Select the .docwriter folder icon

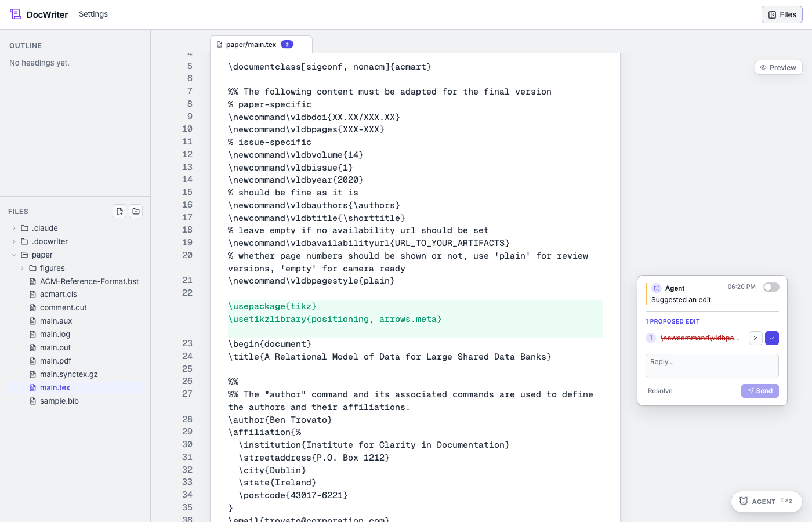25,241
